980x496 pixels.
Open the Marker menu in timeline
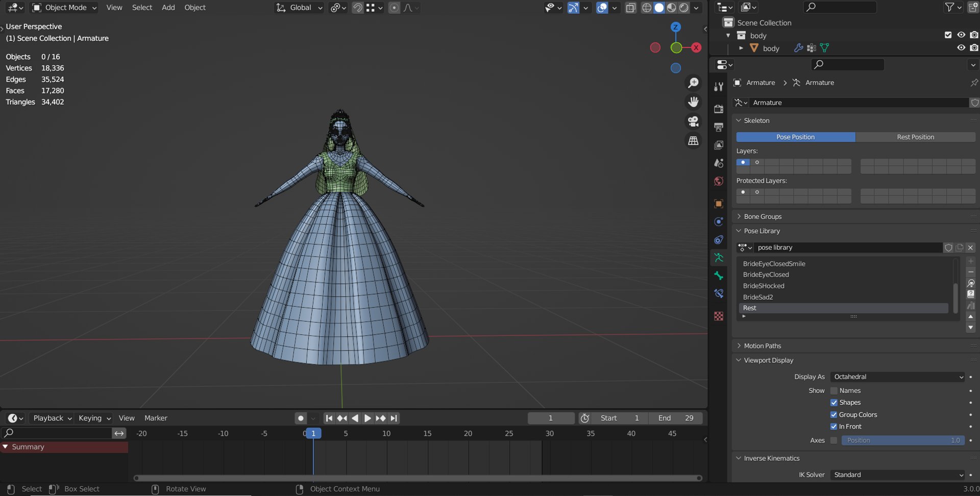click(156, 418)
